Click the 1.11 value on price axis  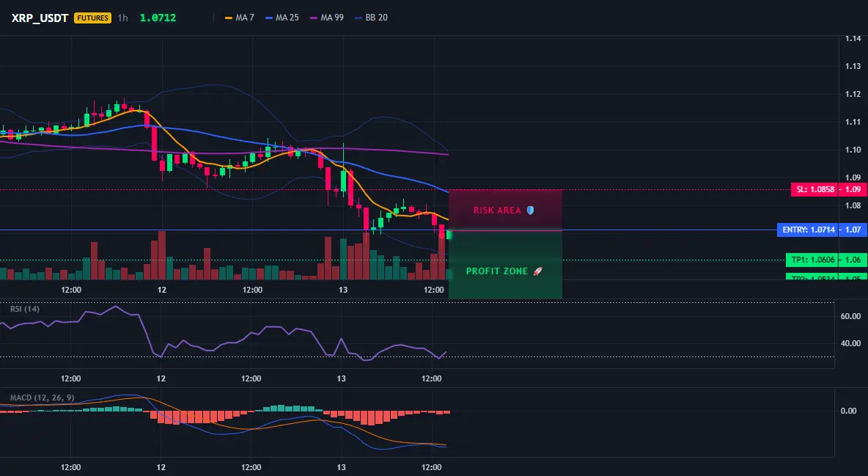point(853,122)
